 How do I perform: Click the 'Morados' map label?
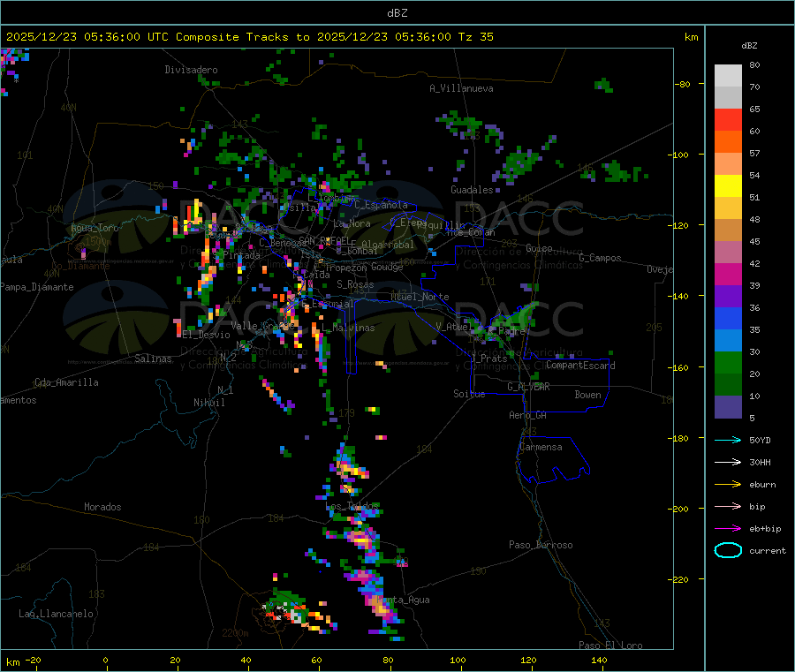(x=102, y=507)
